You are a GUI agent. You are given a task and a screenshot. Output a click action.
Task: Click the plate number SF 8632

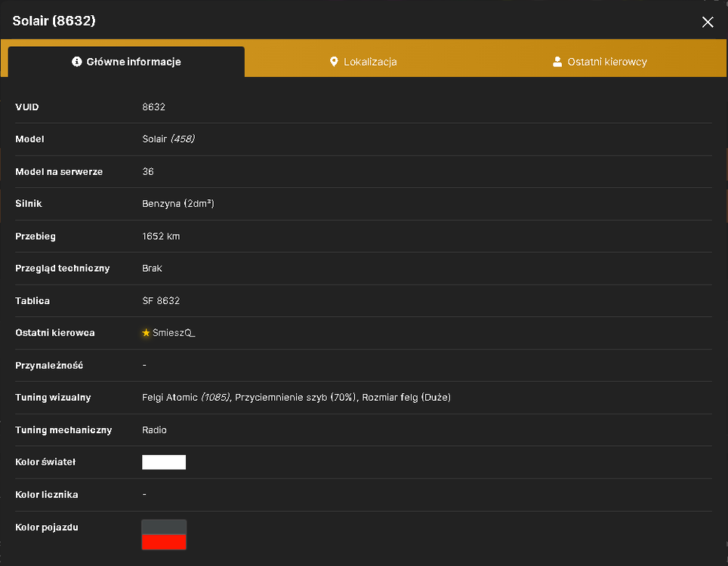click(161, 300)
